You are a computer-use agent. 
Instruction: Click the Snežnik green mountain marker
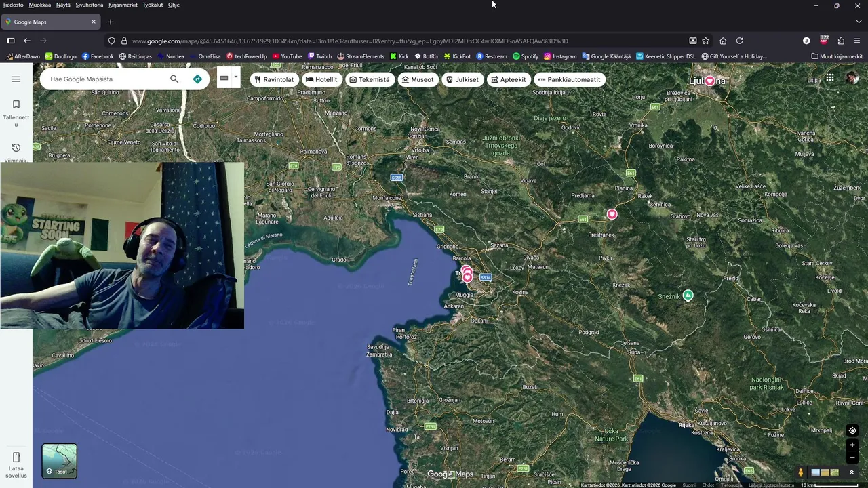(688, 295)
